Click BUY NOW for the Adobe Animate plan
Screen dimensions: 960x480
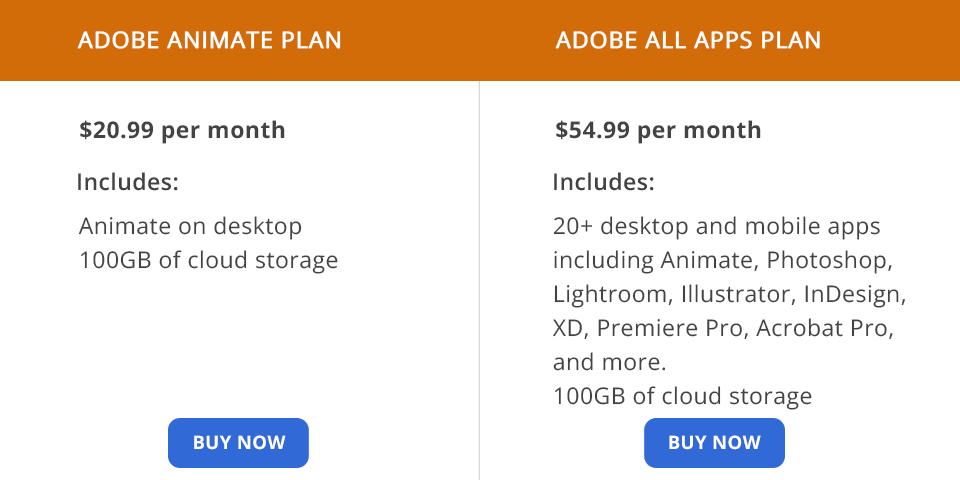pos(238,443)
